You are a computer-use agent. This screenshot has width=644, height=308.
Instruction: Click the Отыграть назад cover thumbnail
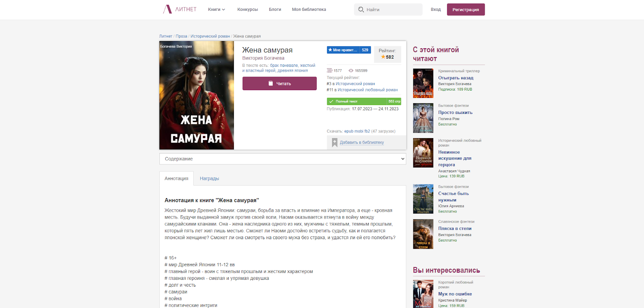pyautogui.click(x=423, y=83)
